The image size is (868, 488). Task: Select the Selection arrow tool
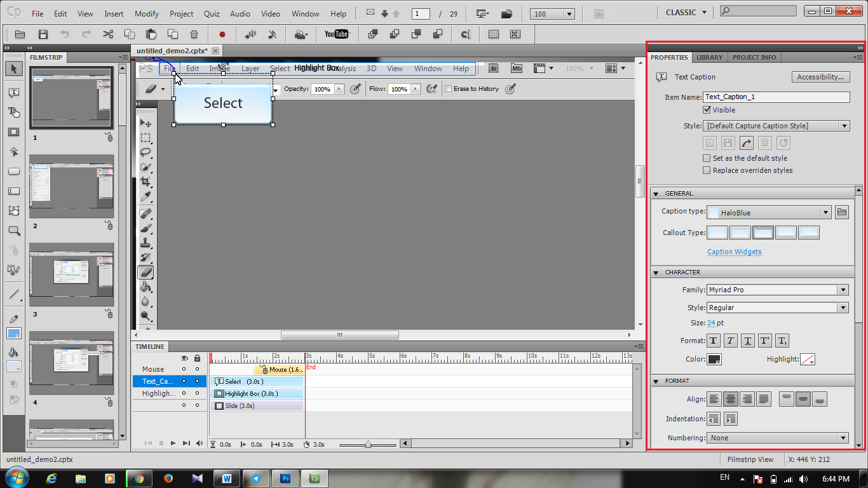coord(13,68)
